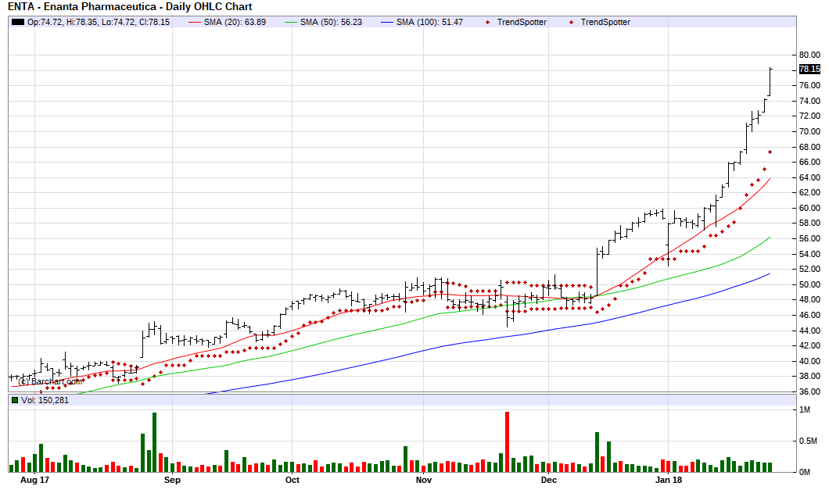Click the blue SMA (100) line swatch

click(x=387, y=22)
